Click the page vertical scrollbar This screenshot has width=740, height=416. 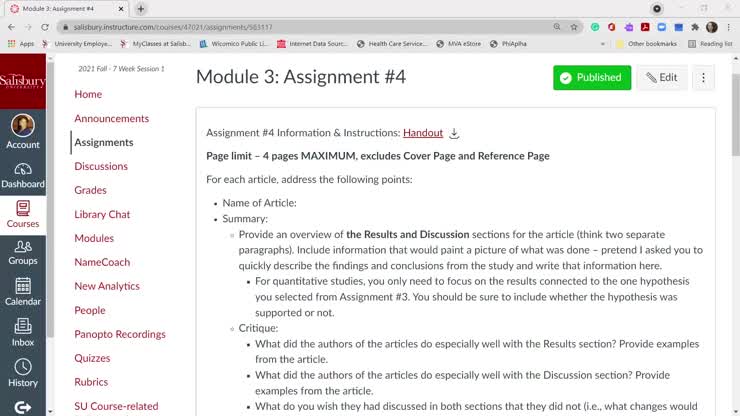tap(736, 115)
